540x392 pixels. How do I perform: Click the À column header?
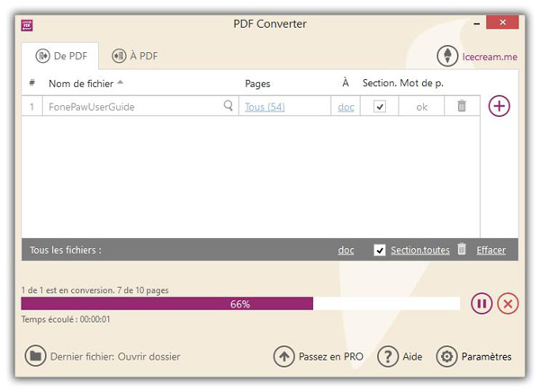346,83
